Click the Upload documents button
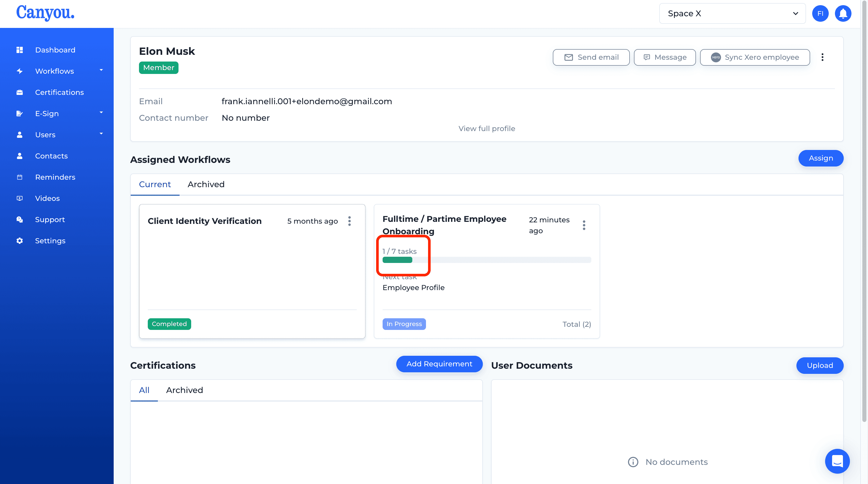Viewport: 868px width, 484px height. 820,366
